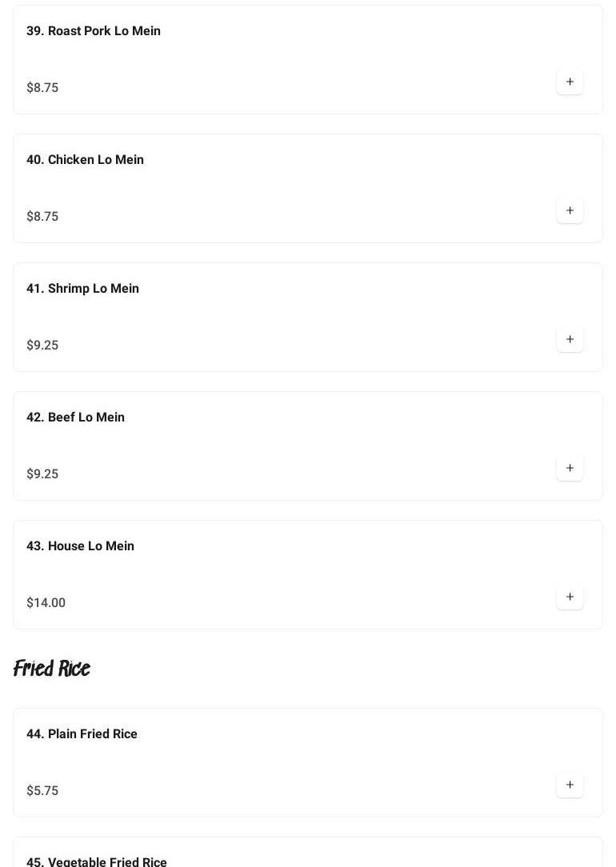Add Chicken Lo Mein with plus icon
This screenshot has height=867, width=616.
point(570,210)
